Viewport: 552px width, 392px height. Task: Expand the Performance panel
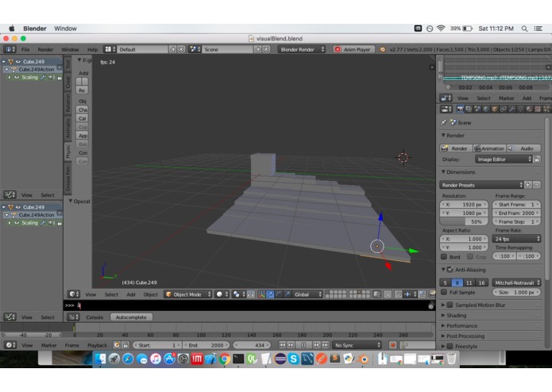coord(462,326)
